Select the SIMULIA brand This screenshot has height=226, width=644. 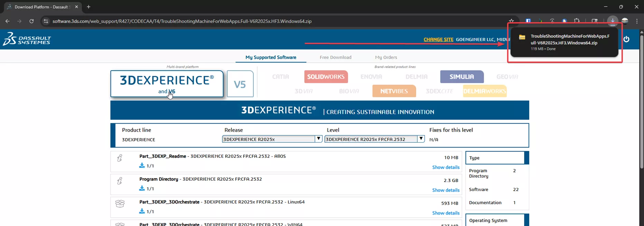(462, 76)
